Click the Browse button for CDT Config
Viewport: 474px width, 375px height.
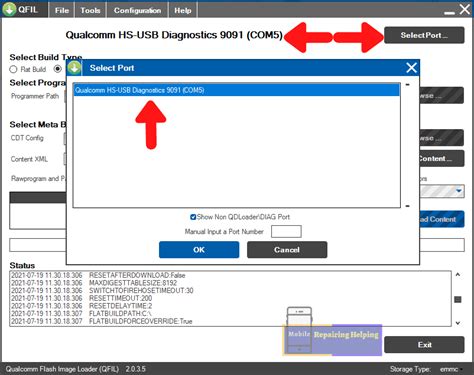point(442,138)
